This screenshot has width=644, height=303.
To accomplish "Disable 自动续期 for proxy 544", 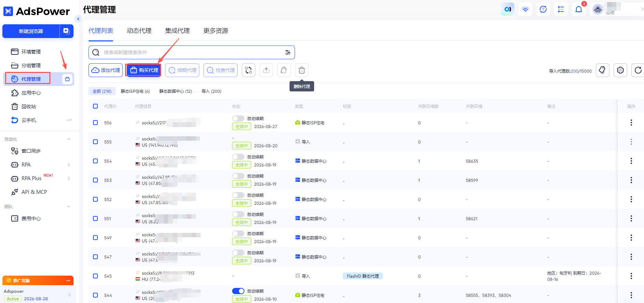I will pos(238,291).
